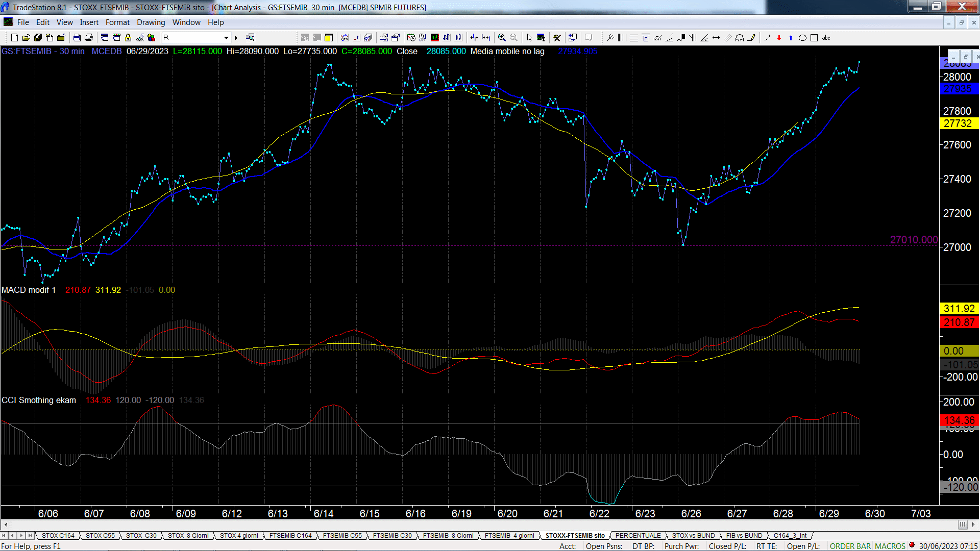The image size is (980, 551).
Task: Click the decrease bar spacing icon
Action: click(x=474, y=38)
